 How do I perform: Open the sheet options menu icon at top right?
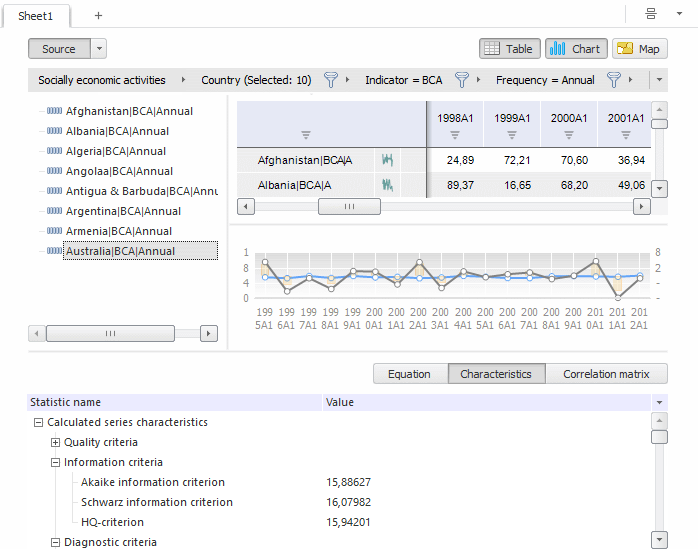pos(651,14)
